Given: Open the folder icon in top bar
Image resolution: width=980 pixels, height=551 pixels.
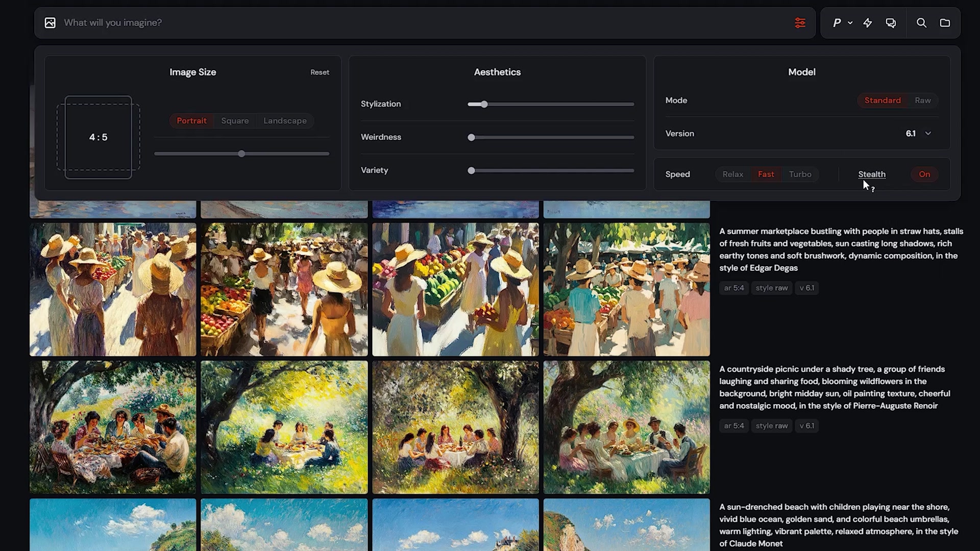Looking at the screenshot, I should [x=945, y=23].
